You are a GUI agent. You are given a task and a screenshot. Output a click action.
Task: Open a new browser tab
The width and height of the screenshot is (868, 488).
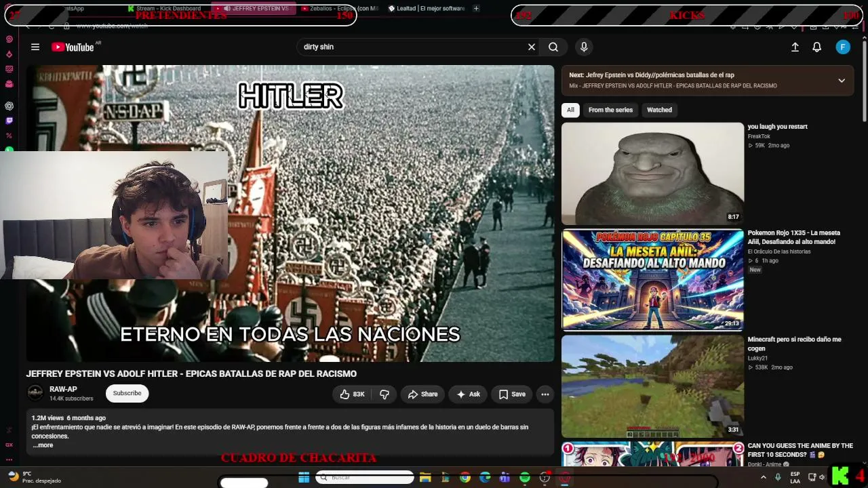476,8
